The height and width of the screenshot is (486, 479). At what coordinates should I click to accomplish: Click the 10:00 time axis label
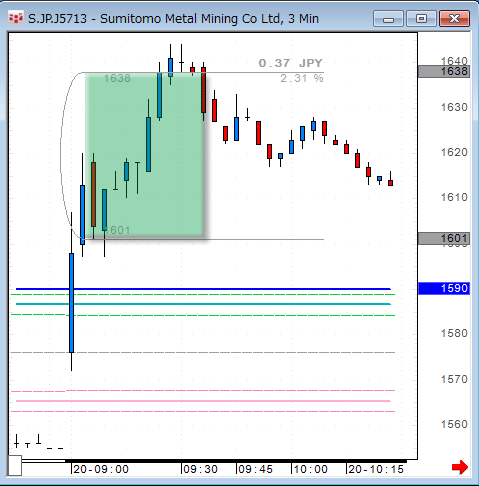[310, 469]
